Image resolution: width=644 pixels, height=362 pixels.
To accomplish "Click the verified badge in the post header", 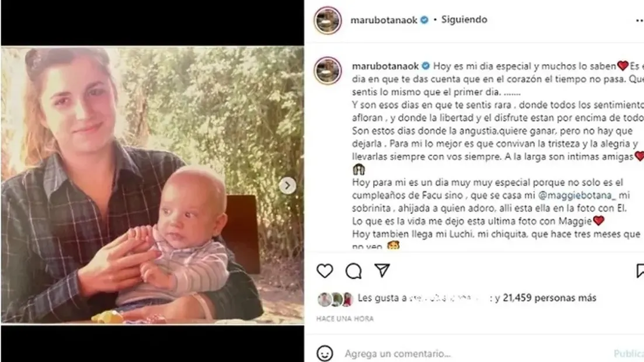I will (x=425, y=20).
